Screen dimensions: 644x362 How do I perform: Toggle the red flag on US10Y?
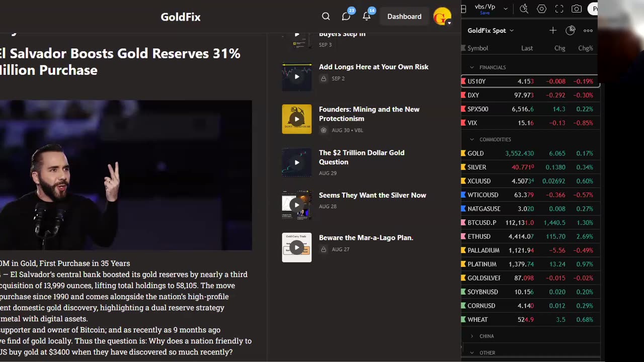pos(463,81)
